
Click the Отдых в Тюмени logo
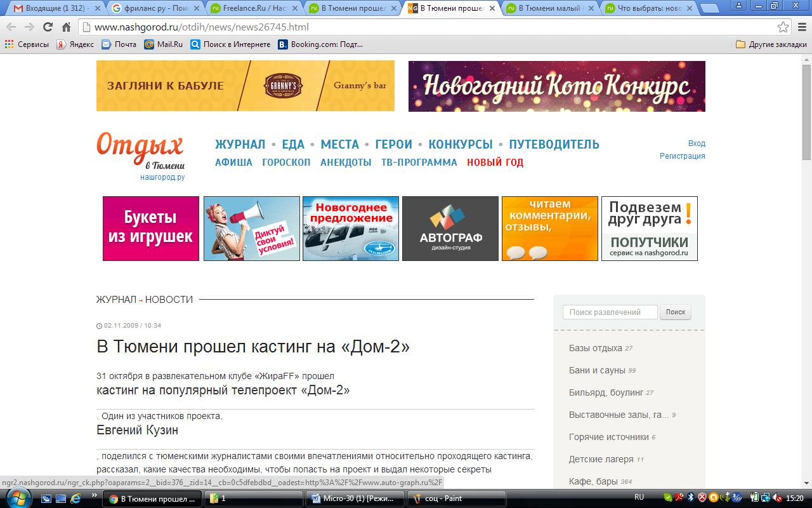[x=140, y=150]
